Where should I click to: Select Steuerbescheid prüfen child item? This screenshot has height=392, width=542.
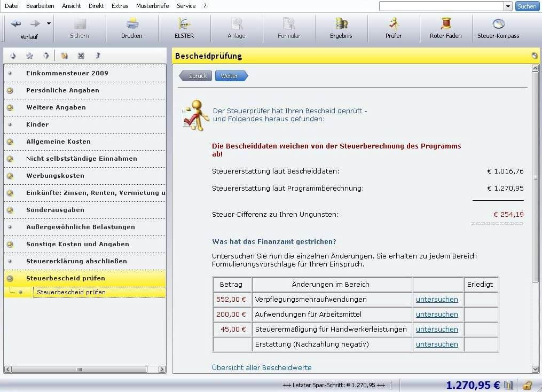coord(99,292)
